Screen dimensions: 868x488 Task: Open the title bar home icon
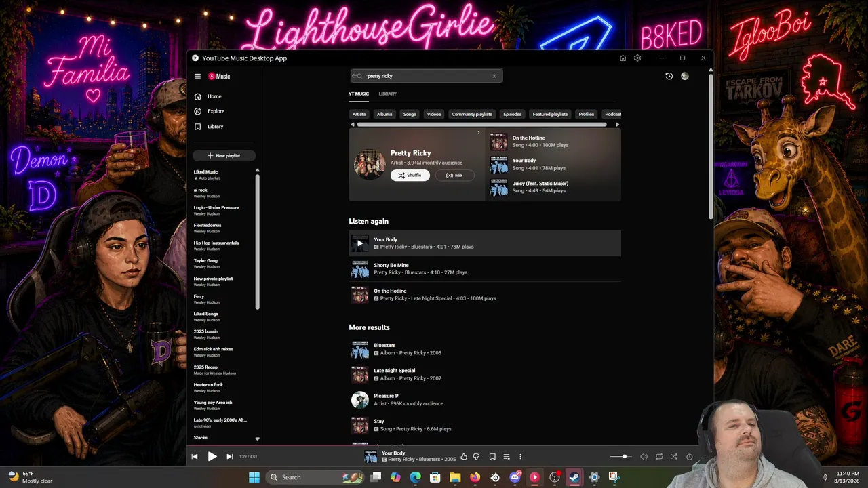click(x=623, y=58)
